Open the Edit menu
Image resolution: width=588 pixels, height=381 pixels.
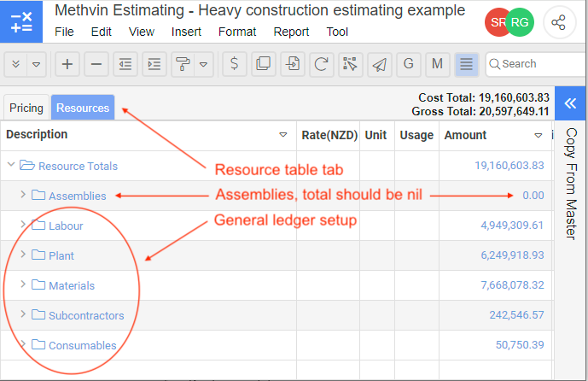(x=102, y=32)
